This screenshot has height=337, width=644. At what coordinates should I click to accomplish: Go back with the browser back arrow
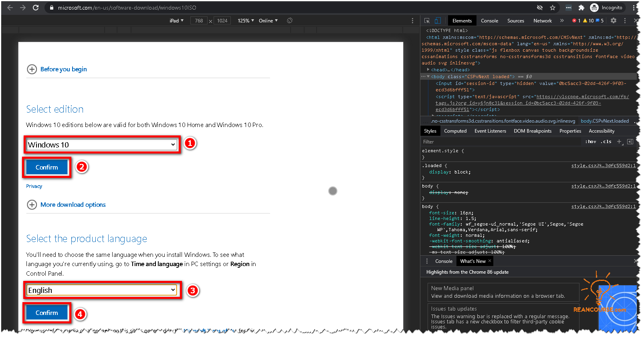click(10, 8)
